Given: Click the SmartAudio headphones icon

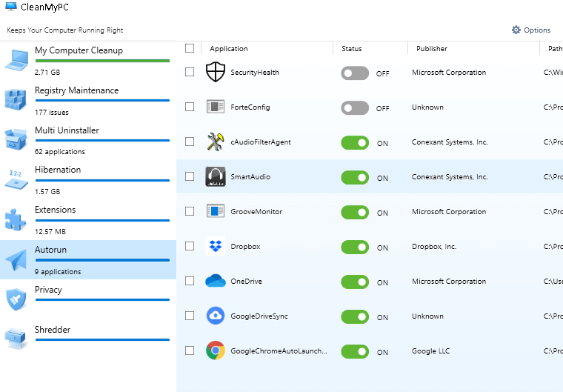Looking at the screenshot, I should [216, 176].
